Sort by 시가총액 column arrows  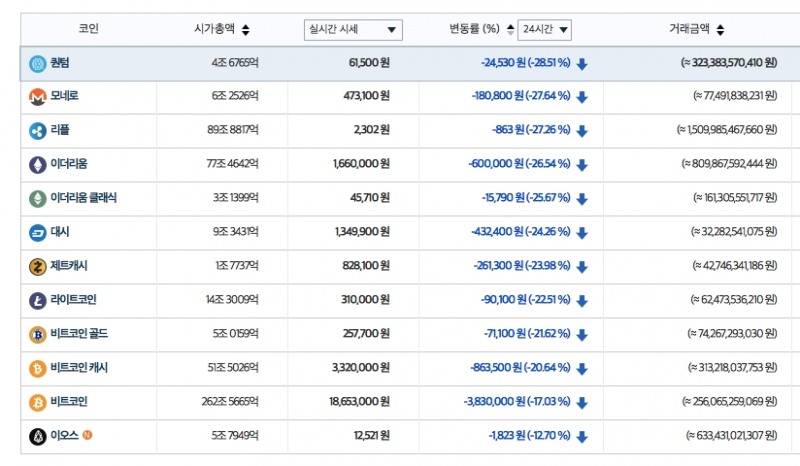[246, 30]
